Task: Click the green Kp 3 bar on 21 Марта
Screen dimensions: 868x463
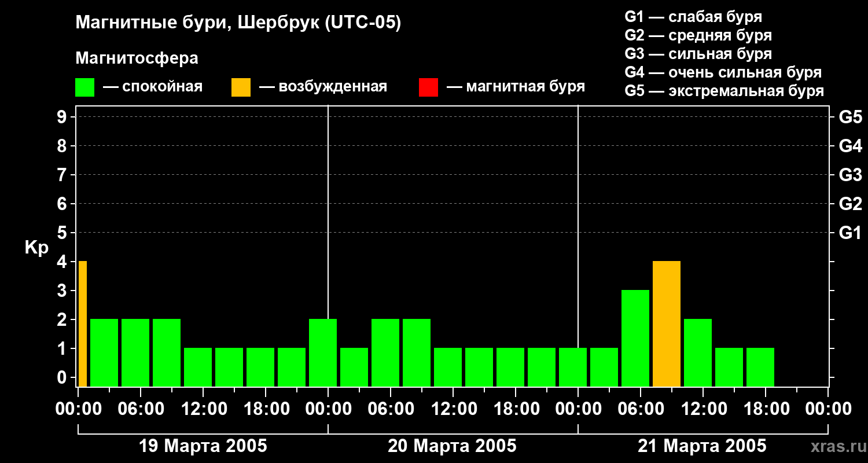Action: coord(635,338)
